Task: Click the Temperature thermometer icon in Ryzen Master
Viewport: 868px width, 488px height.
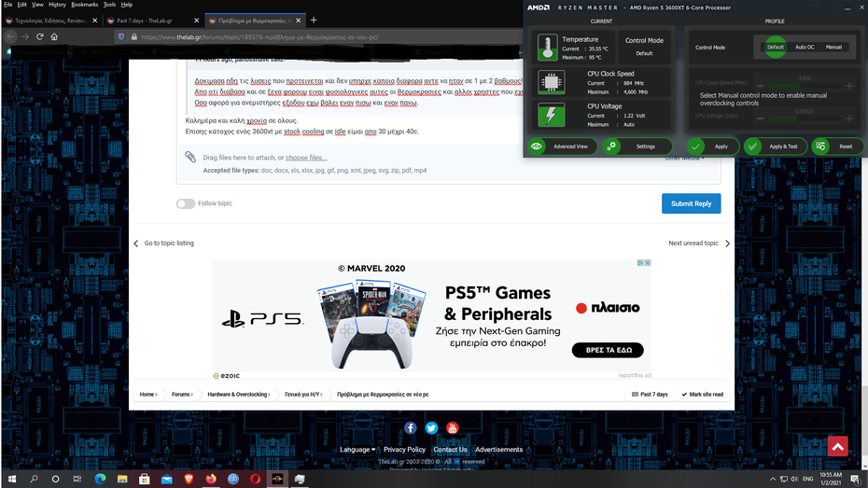Action: [548, 48]
